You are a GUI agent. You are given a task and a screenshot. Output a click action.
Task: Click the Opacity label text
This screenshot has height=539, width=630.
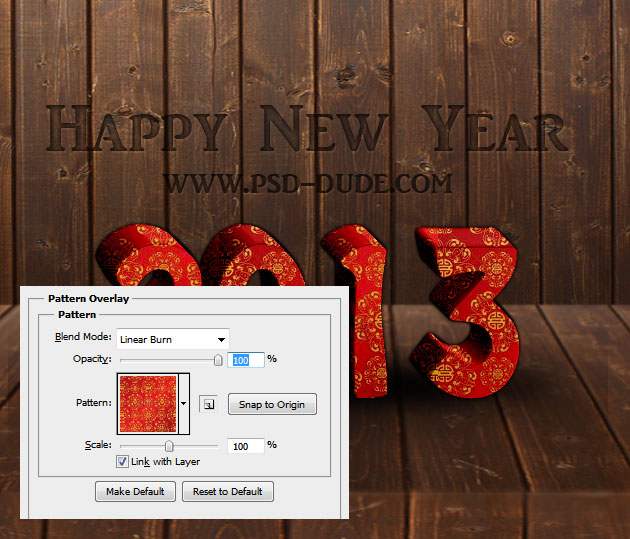92,360
